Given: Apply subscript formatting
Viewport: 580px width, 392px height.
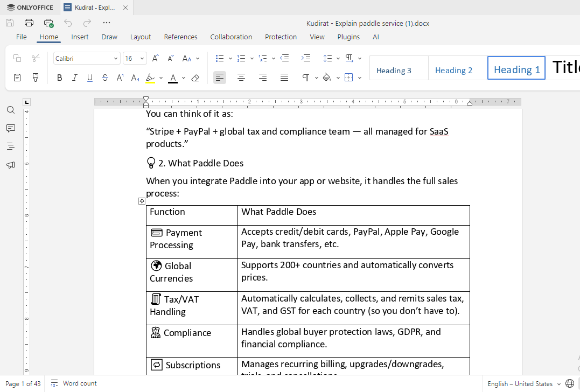Looking at the screenshot, I should (135, 78).
